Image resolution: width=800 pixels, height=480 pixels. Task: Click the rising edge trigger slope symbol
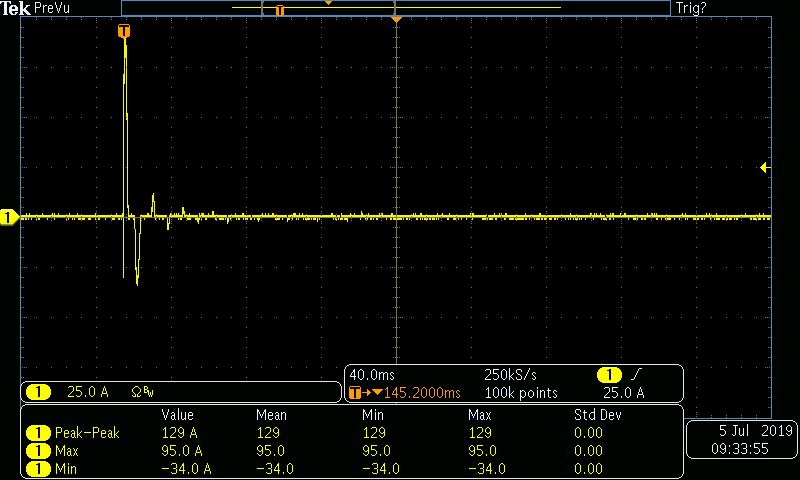point(637,375)
